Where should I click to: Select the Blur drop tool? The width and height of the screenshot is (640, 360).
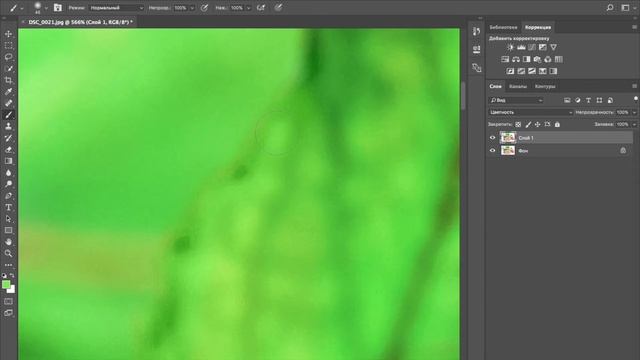pos(8,173)
